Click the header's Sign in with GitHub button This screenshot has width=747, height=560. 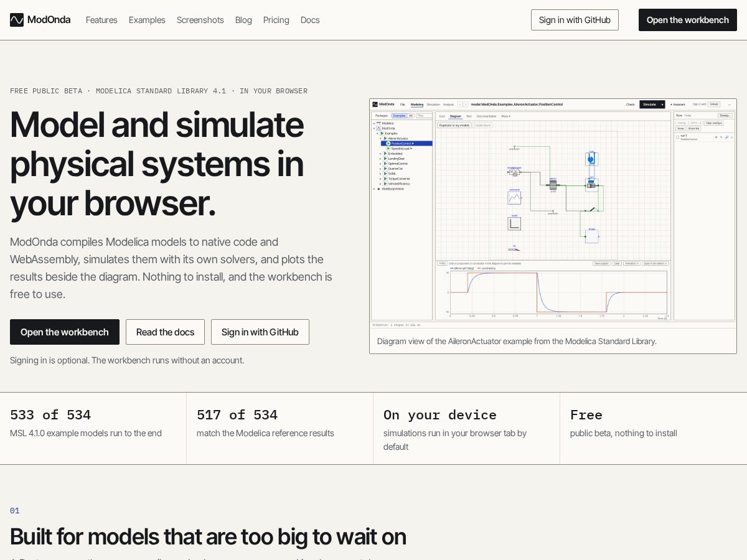tap(575, 20)
